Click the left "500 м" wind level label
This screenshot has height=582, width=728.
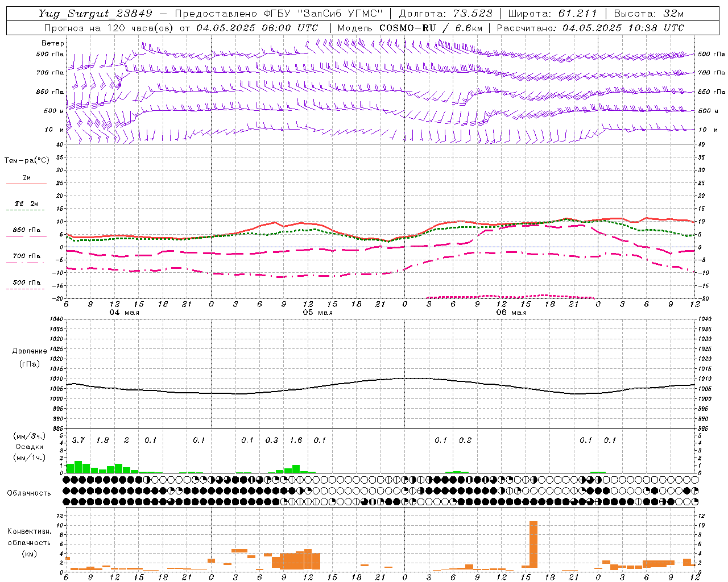point(54,111)
